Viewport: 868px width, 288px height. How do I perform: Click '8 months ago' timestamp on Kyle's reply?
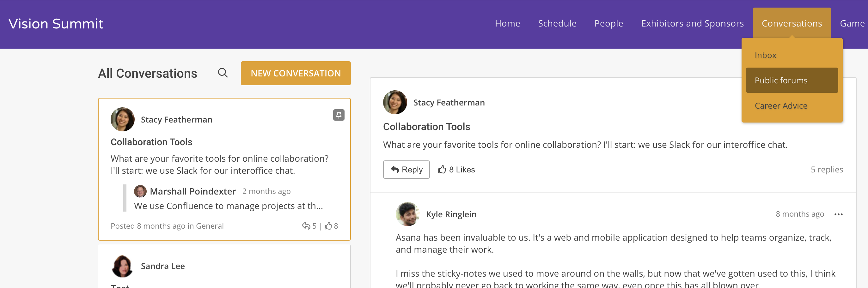(x=800, y=214)
